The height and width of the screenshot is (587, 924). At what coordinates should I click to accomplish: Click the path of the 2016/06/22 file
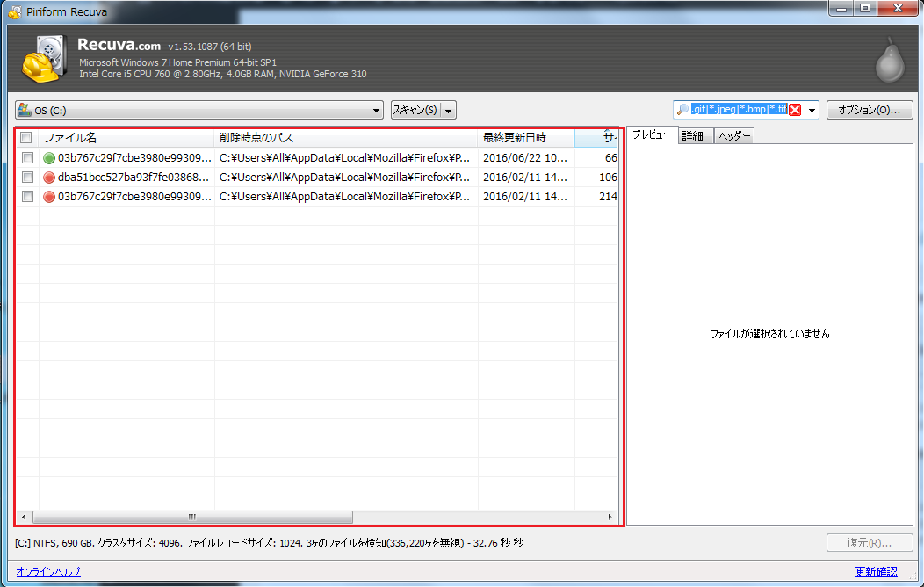344,158
